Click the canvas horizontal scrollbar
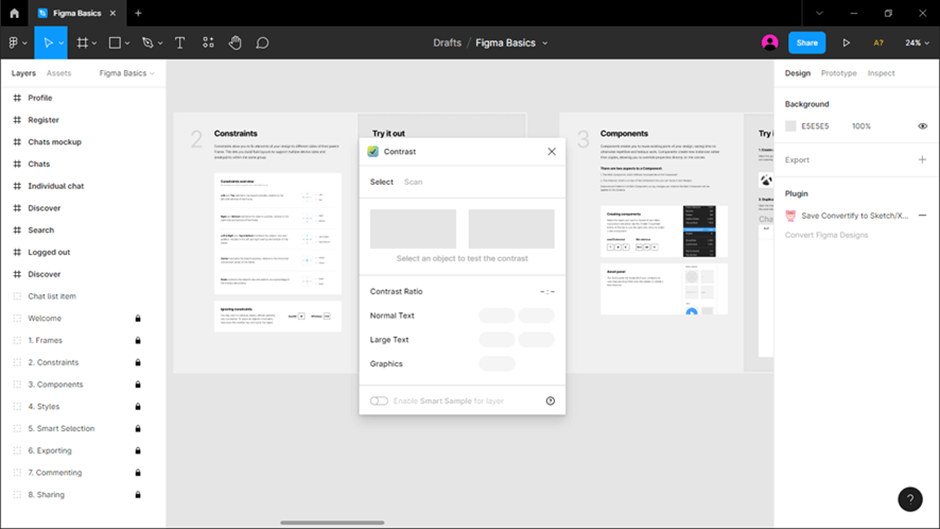This screenshot has width=940, height=529. [332, 522]
